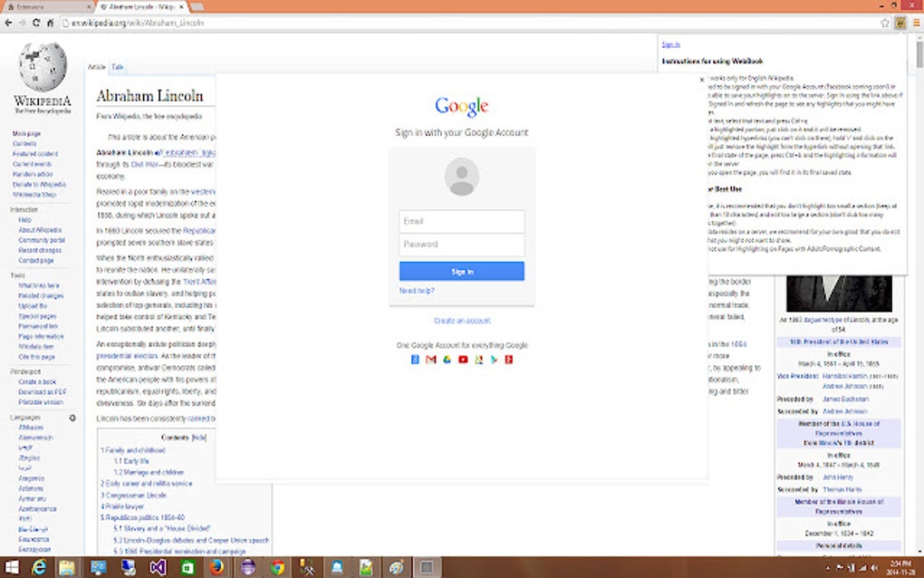The image size is (924, 578).
Task: Open contents entry 1.1 Early life
Action: click(131, 461)
